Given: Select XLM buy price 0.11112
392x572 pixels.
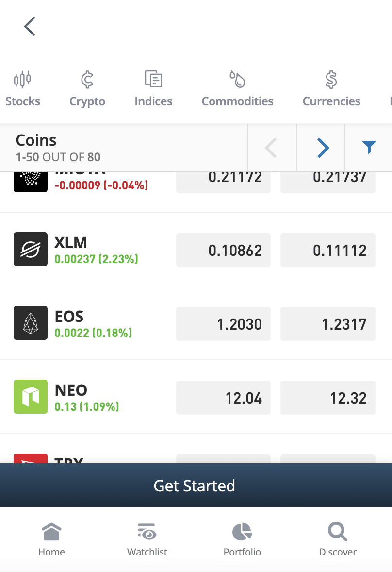Looking at the screenshot, I should [x=328, y=250].
